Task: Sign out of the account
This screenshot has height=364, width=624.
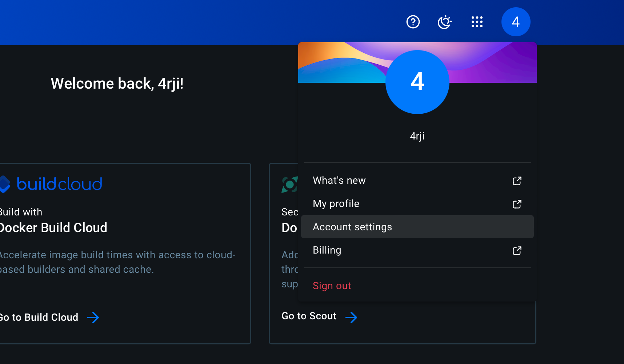Action: point(332,286)
